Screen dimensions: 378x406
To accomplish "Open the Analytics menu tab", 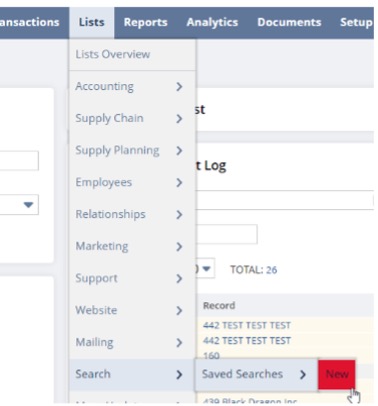I will [212, 23].
